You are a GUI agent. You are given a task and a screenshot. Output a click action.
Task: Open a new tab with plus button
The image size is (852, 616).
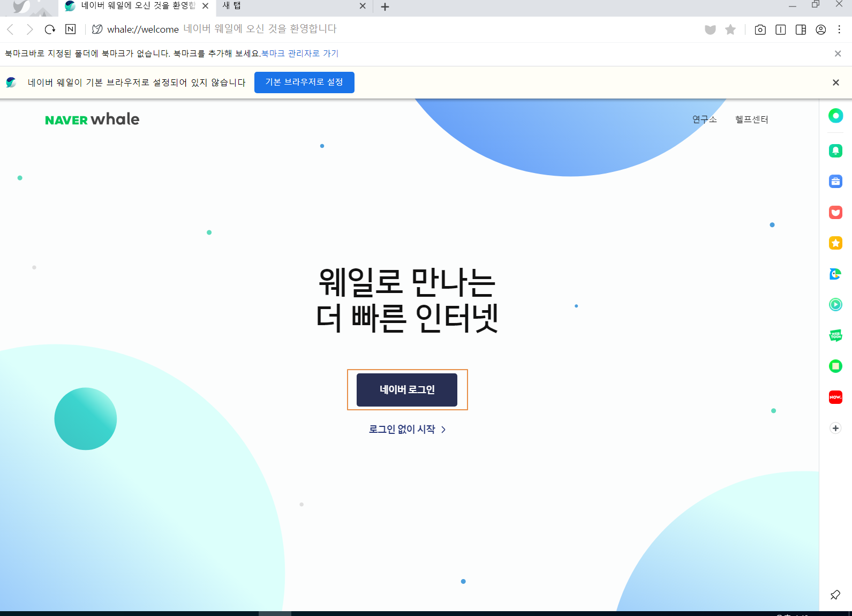385,6
